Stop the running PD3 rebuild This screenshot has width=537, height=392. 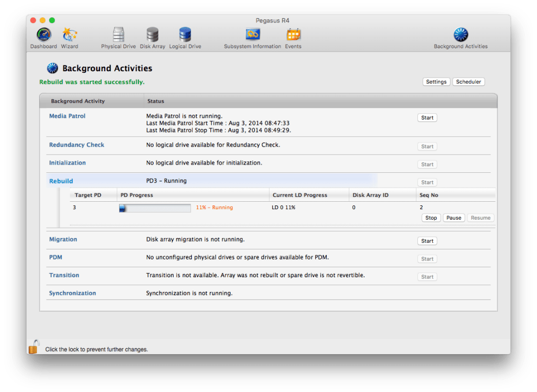coord(431,218)
